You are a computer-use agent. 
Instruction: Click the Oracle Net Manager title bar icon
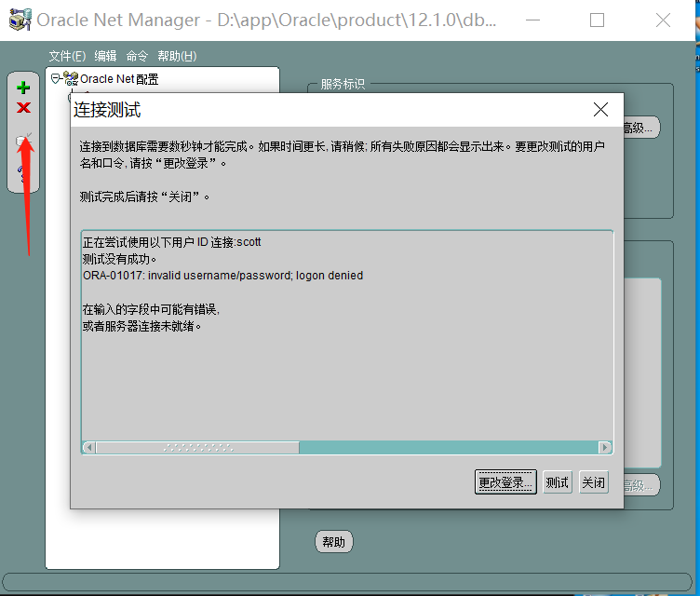point(20,20)
